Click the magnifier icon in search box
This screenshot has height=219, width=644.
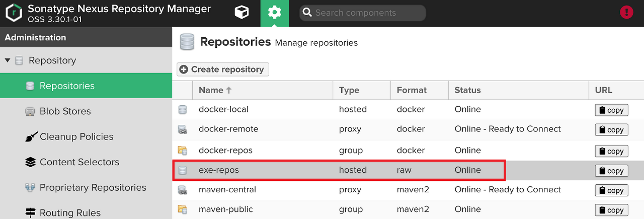(x=307, y=13)
